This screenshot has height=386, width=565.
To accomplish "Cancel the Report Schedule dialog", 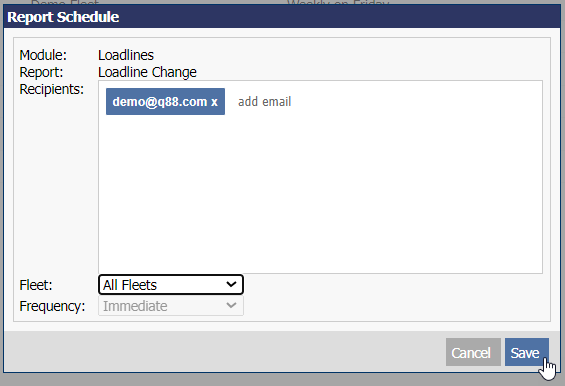I will point(473,352).
